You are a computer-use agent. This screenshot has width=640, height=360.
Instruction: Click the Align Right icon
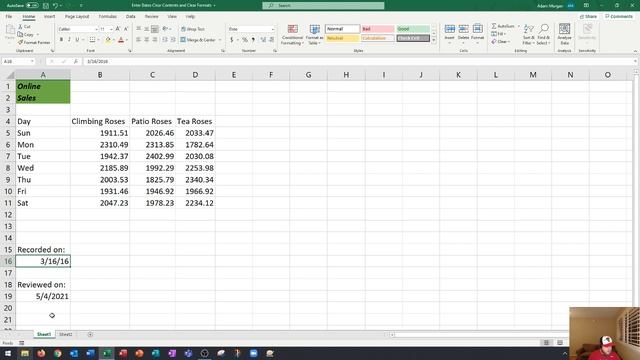click(155, 40)
